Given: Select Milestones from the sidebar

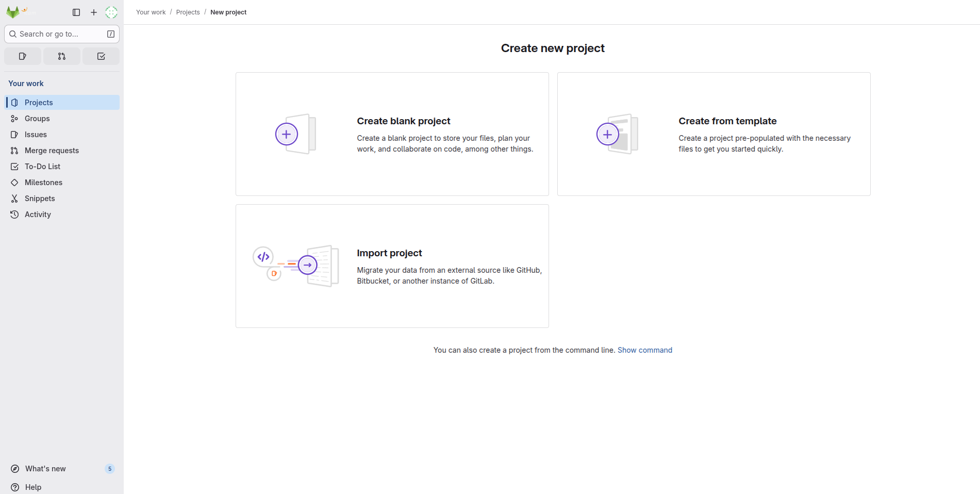Looking at the screenshot, I should (x=43, y=182).
